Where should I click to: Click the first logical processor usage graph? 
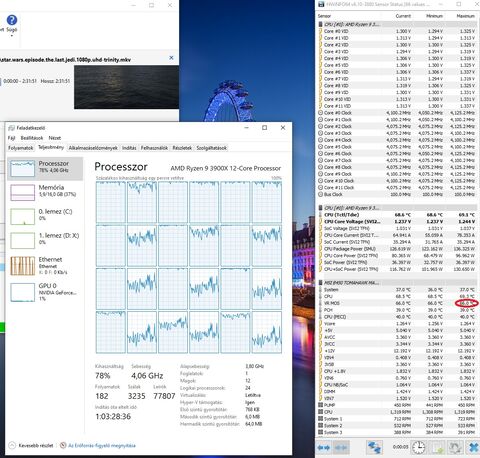(111, 202)
